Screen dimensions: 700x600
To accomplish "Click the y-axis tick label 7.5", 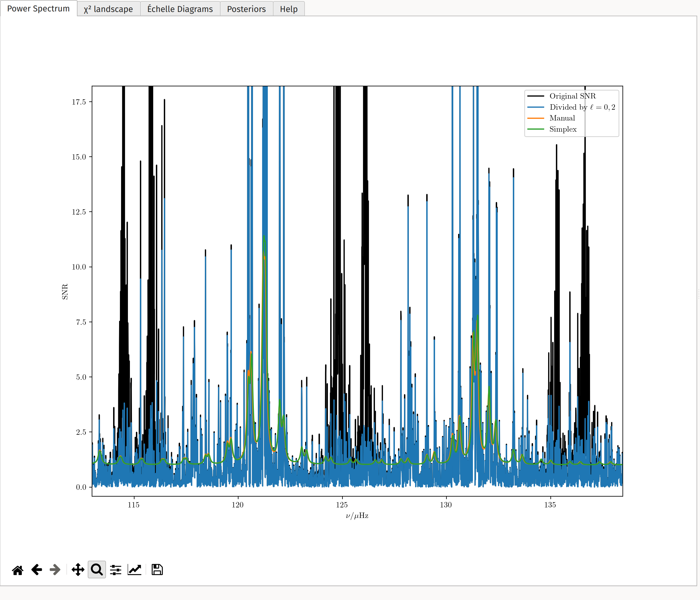I will coord(81,322).
